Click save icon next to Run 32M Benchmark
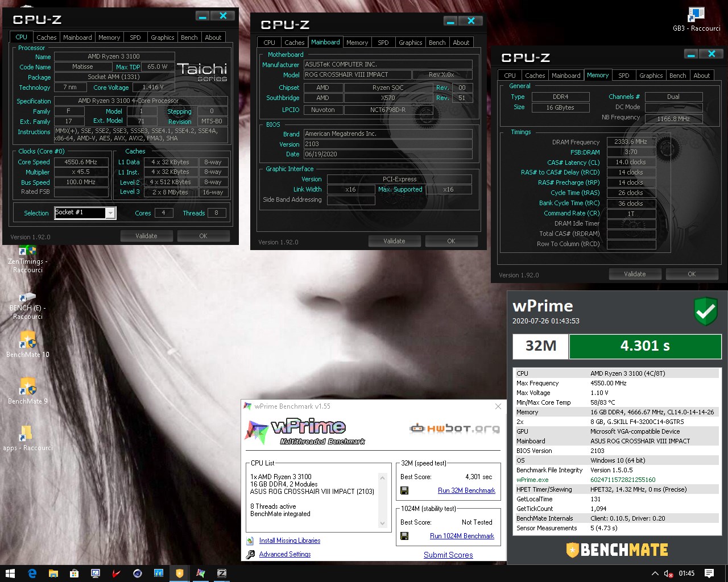This screenshot has height=582, width=728. (x=404, y=490)
